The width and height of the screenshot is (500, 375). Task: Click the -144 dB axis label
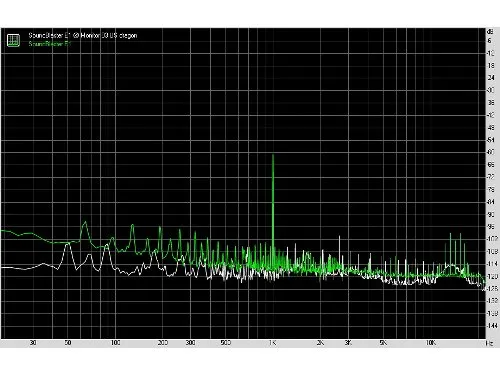click(492, 326)
